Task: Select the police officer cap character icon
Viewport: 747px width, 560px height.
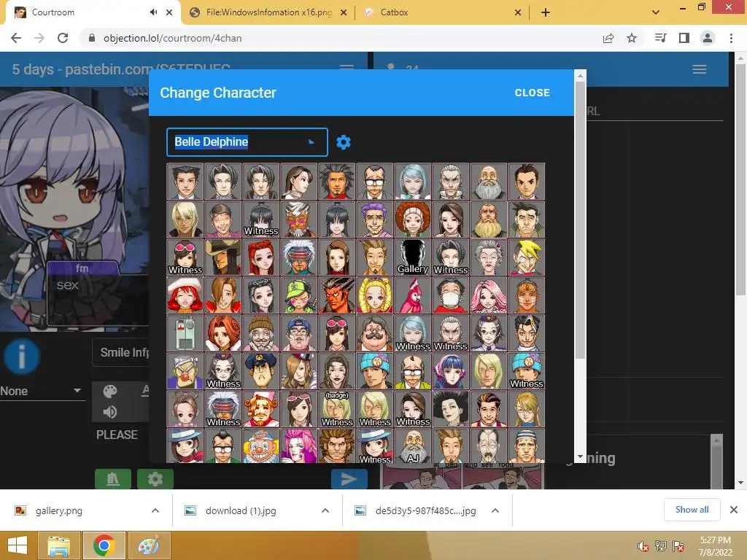Action: click(x=260, y=371)
